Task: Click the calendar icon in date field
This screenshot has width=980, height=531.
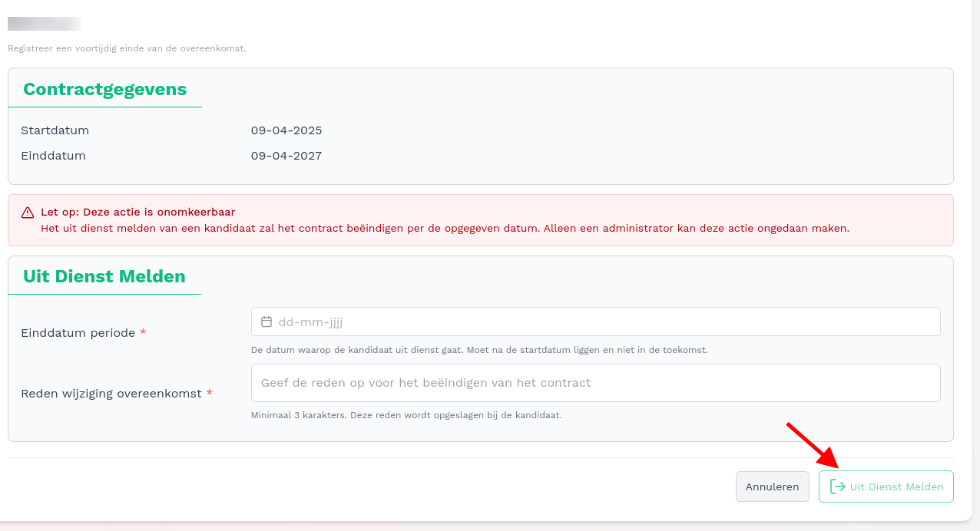Action: coord(267,322)
